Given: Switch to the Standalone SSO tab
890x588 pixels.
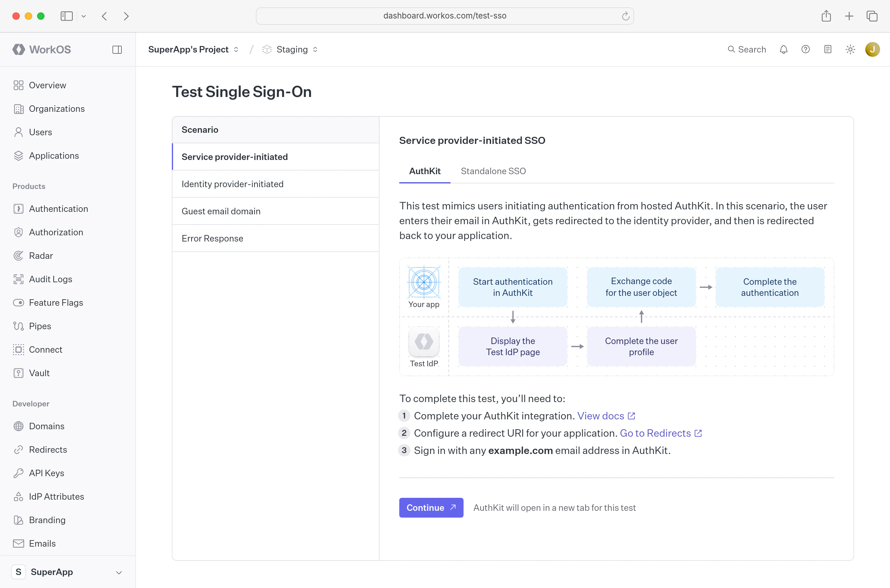Looking at the screenshot, I should 493,171.
